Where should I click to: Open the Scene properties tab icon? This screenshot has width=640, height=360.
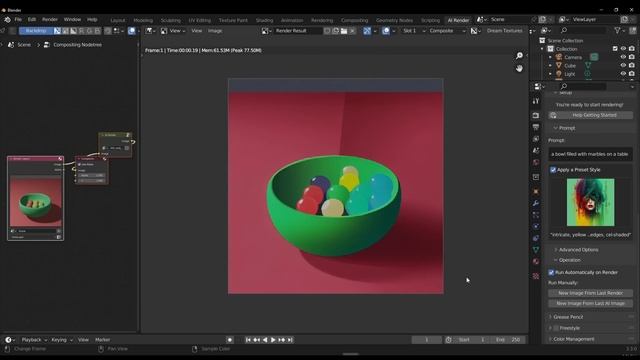click(x=536, y=151)
